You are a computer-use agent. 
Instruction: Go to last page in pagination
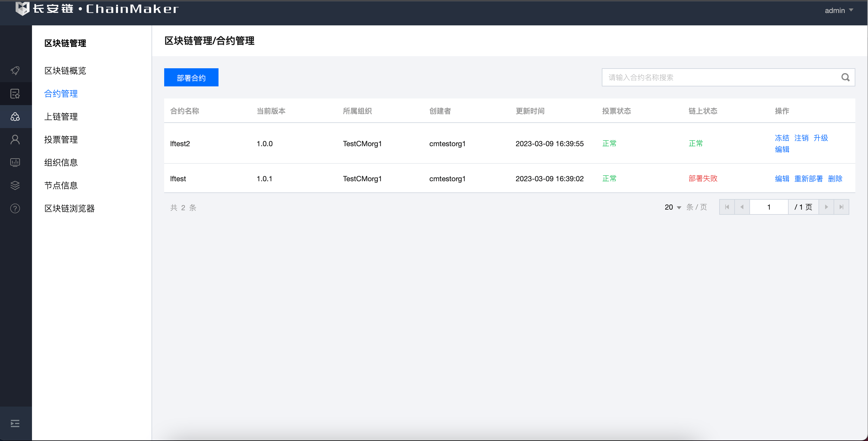tap(841, 207)
